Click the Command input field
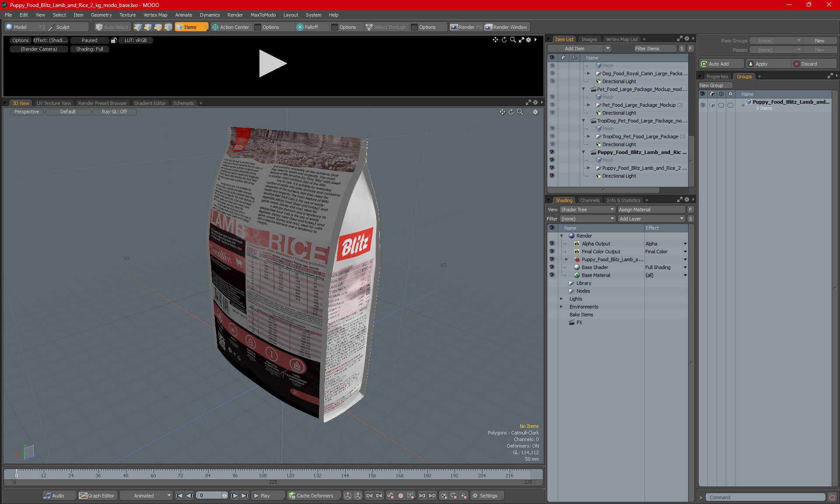 (766, 497)
